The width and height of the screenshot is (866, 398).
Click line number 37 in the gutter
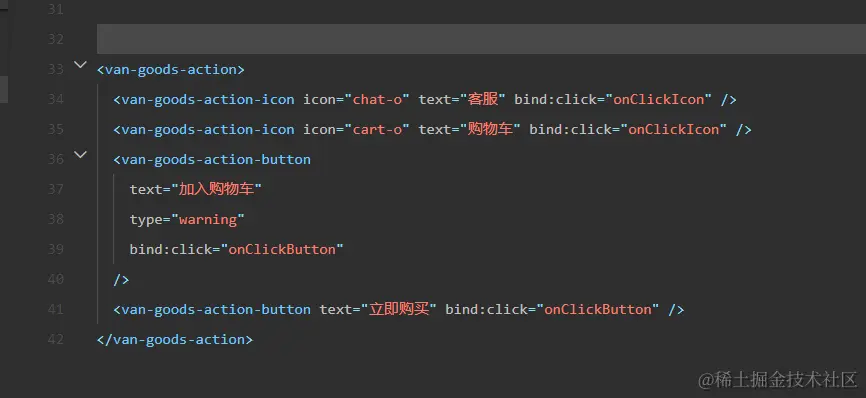[55, 189]
